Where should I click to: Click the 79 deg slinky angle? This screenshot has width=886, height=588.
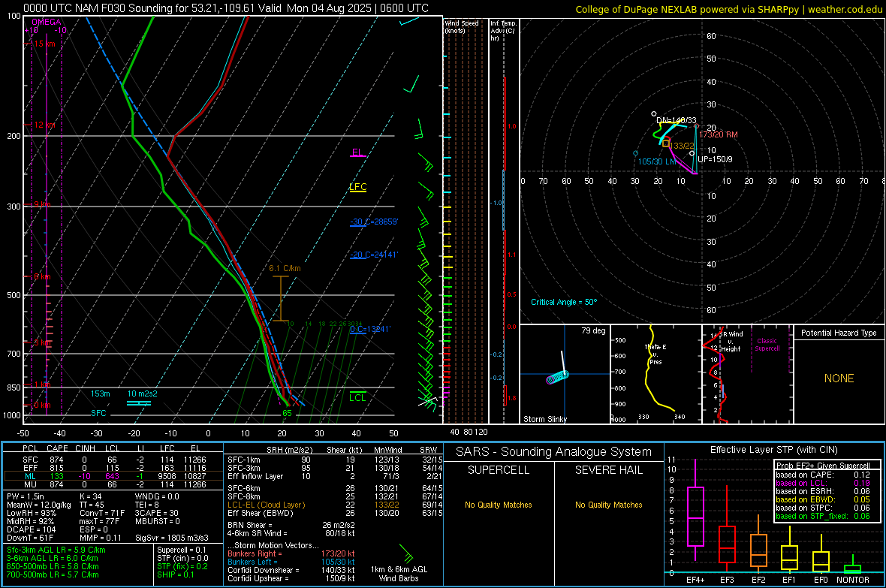point(593,330)
